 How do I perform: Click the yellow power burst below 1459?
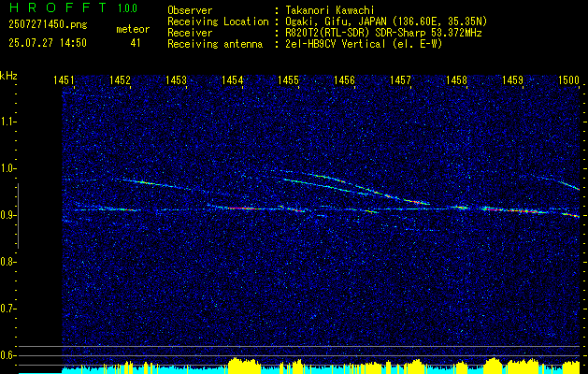523,366
